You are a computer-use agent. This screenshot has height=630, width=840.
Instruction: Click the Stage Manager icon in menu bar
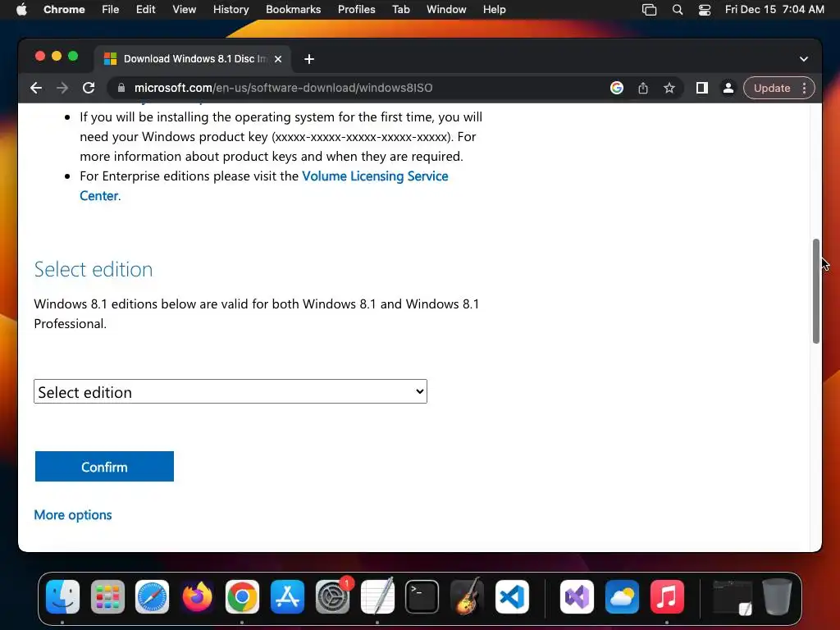(x=650, y=10)
